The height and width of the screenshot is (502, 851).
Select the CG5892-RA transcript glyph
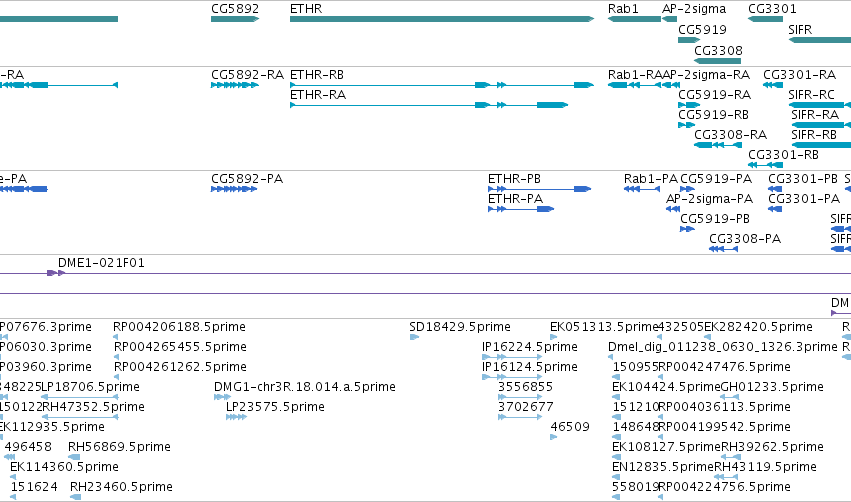234,85
